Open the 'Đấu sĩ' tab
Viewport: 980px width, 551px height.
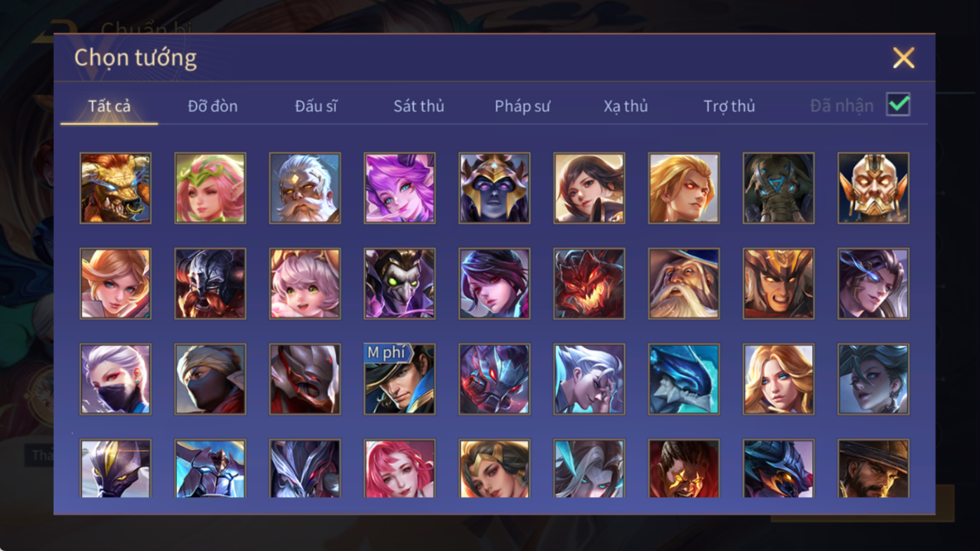[316, 106]
